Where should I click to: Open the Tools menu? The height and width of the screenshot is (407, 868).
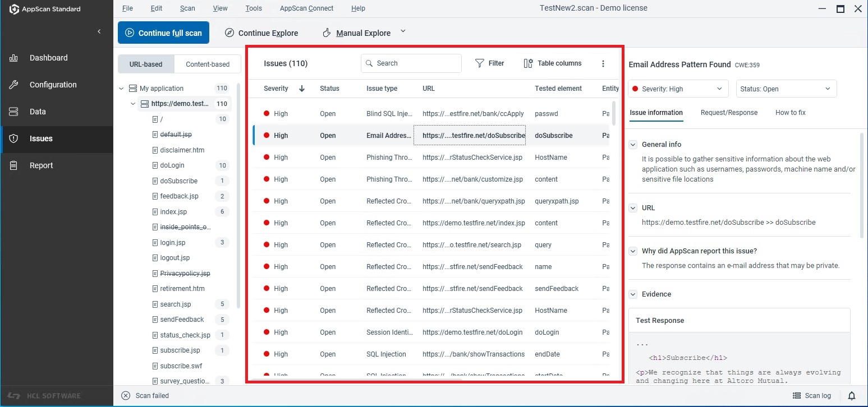254,8
